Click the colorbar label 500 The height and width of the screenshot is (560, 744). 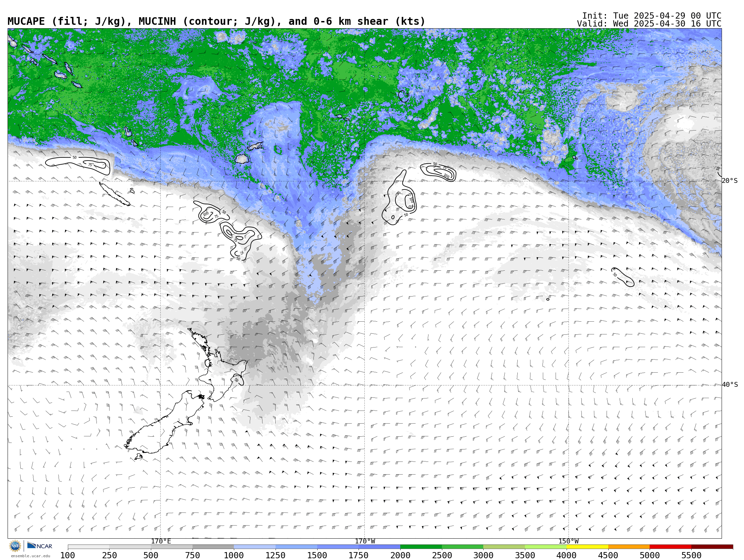(151, 556)
